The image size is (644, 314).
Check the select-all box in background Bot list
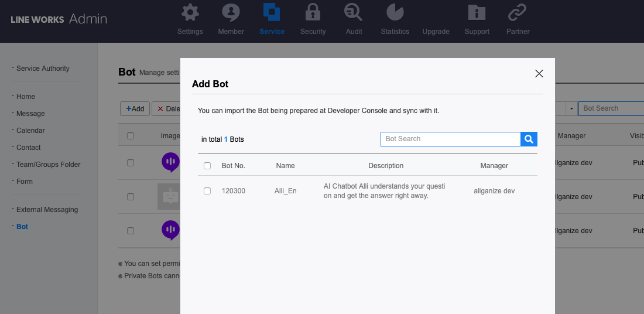131,136
